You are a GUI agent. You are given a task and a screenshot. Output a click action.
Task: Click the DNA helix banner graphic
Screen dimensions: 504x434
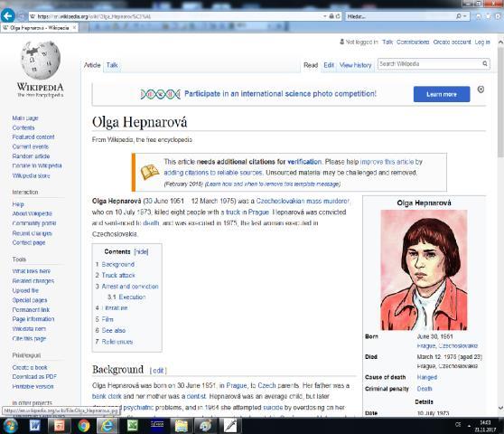pos(161,94)
